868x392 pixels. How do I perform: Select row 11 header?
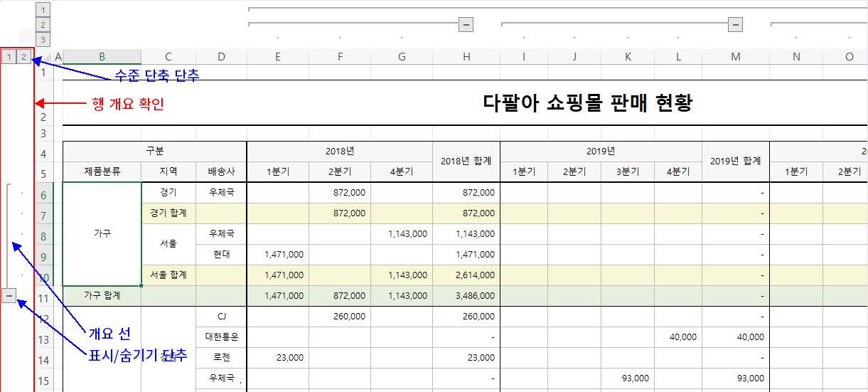pos(44,297)
